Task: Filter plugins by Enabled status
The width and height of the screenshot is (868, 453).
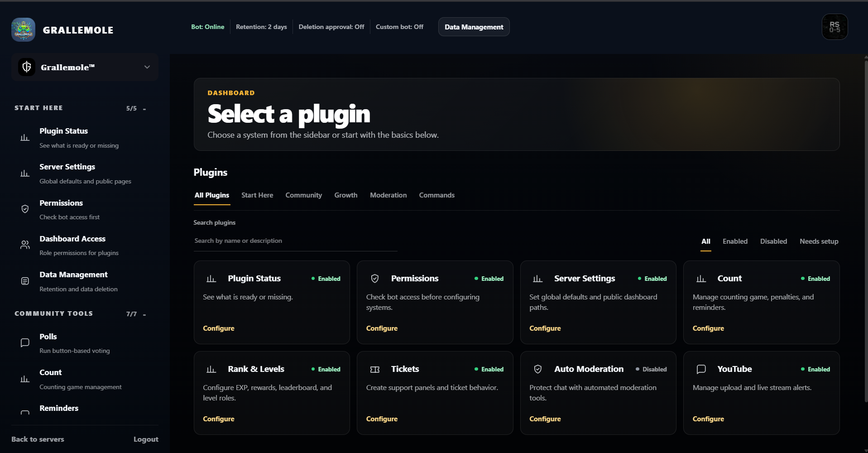Action: [735, 241]
